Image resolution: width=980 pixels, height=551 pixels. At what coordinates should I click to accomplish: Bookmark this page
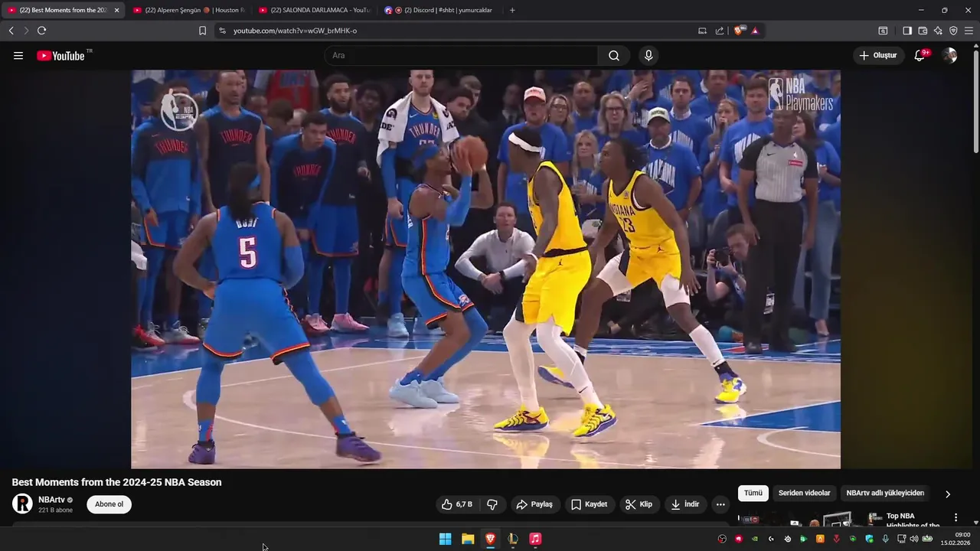[202, 31]
